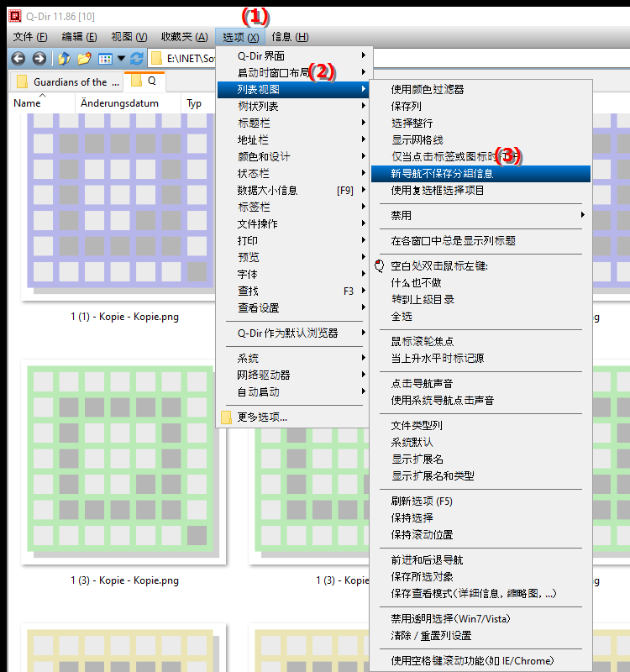Open the 文件 (F) menu
The height and width of the screenshot is (672, 630).
point(30,37)
